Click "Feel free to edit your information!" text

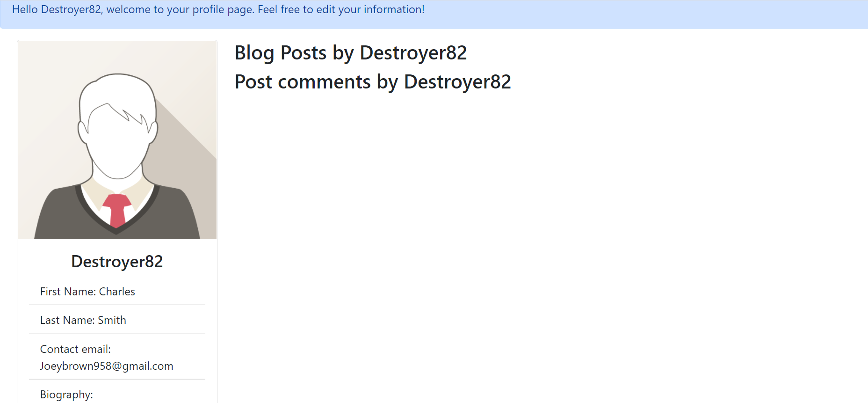click(341, 9)
